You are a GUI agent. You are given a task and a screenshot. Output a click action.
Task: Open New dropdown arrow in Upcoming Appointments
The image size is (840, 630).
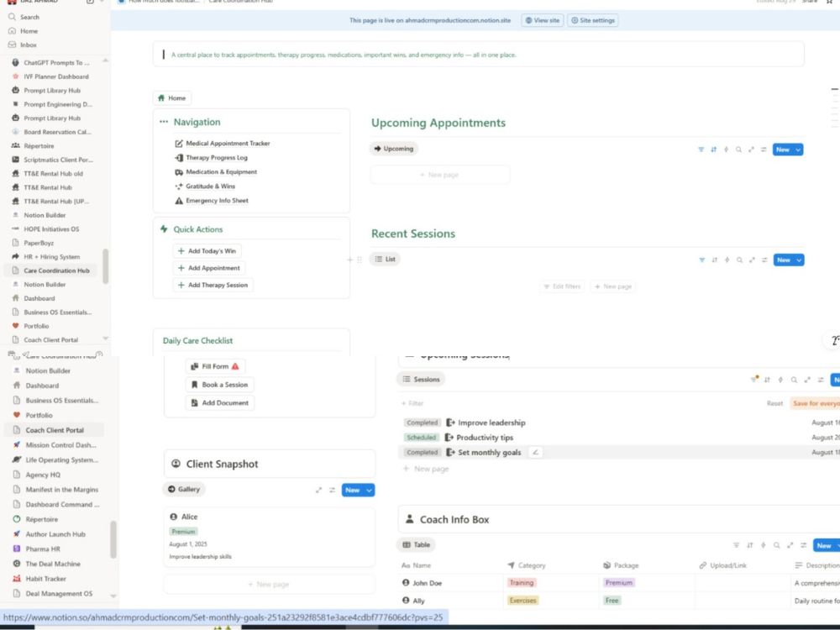pyautogui.click(x=798, y=150)
